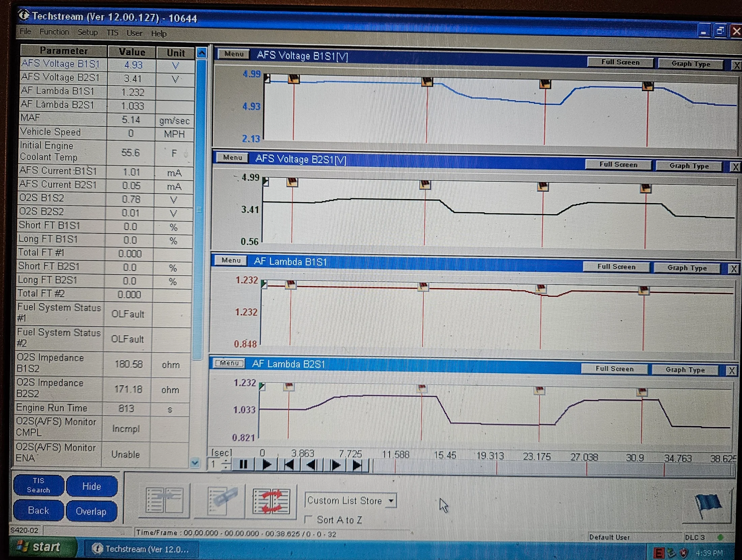
Task: Click the playback speed stepper arrows
Action: [226, 465]
